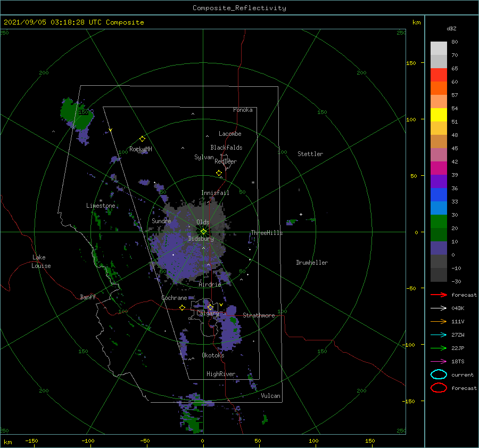Click the 18TS legend label
The width and height of the screenshot is (479, 448).
pyautogui.click(x=458, y=362)
